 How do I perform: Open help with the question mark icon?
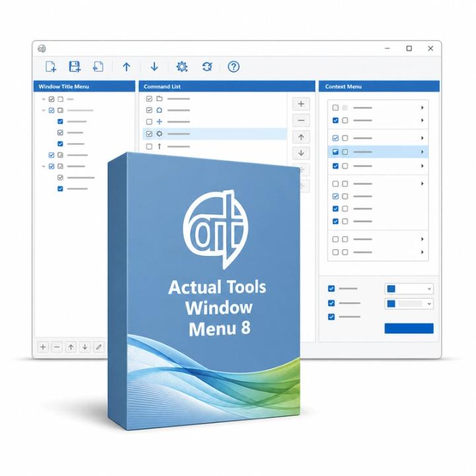(x=233, y=67)
